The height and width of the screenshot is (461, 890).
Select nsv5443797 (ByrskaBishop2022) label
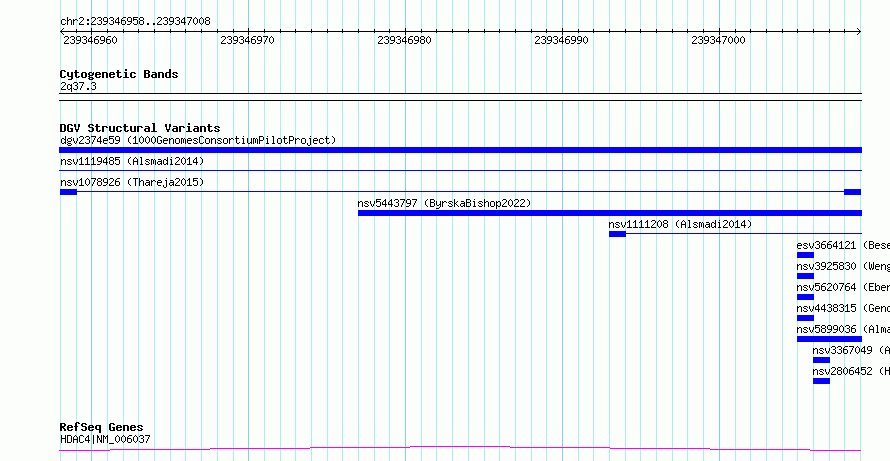[x=444, y=203]
